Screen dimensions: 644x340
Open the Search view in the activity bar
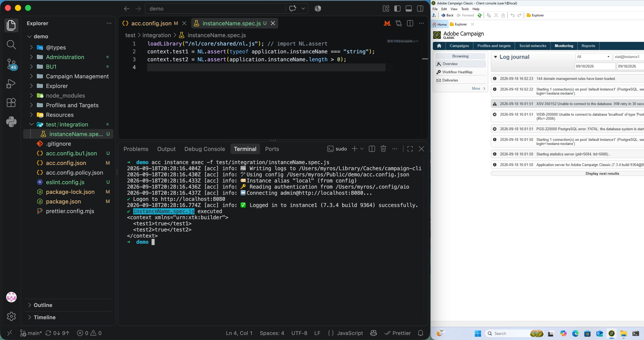pyautogui.click(x=11, y=45)
